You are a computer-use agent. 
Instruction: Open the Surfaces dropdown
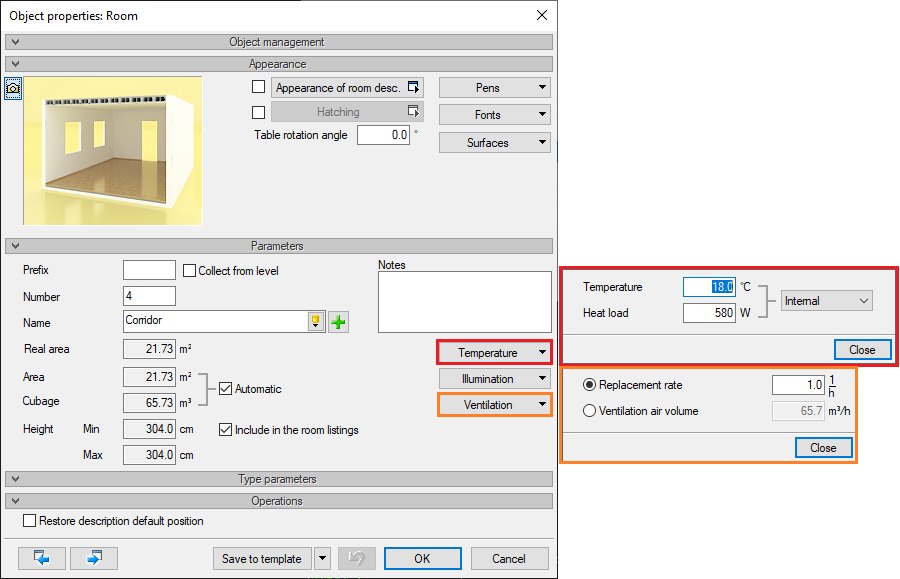(x=495, y=142)
